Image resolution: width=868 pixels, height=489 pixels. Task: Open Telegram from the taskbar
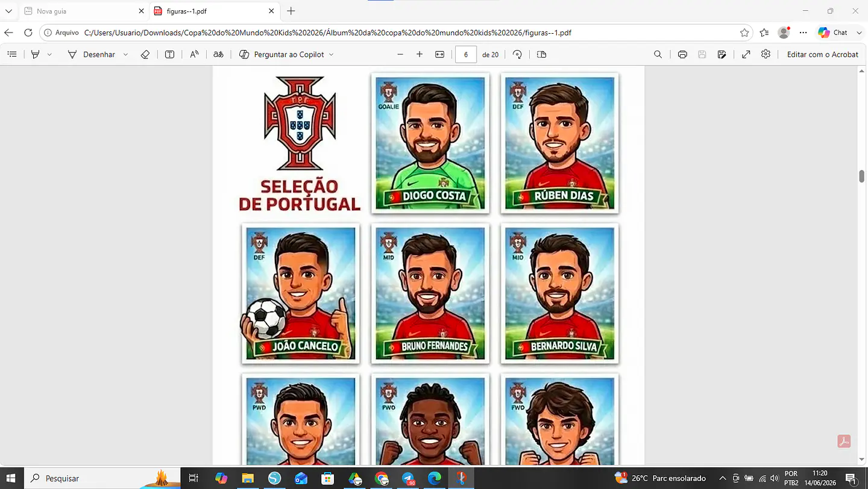(408, 478)
